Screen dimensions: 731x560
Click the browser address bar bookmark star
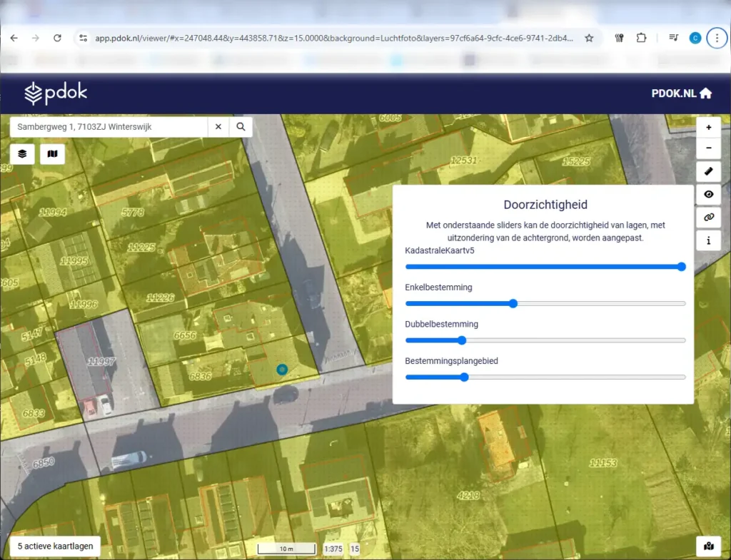(x=590, y=38)
